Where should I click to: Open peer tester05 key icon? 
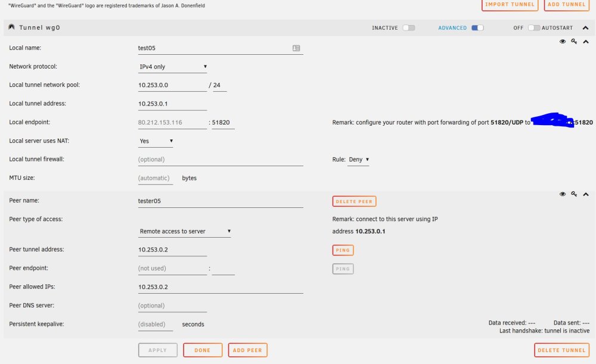[x=574, y=194]
